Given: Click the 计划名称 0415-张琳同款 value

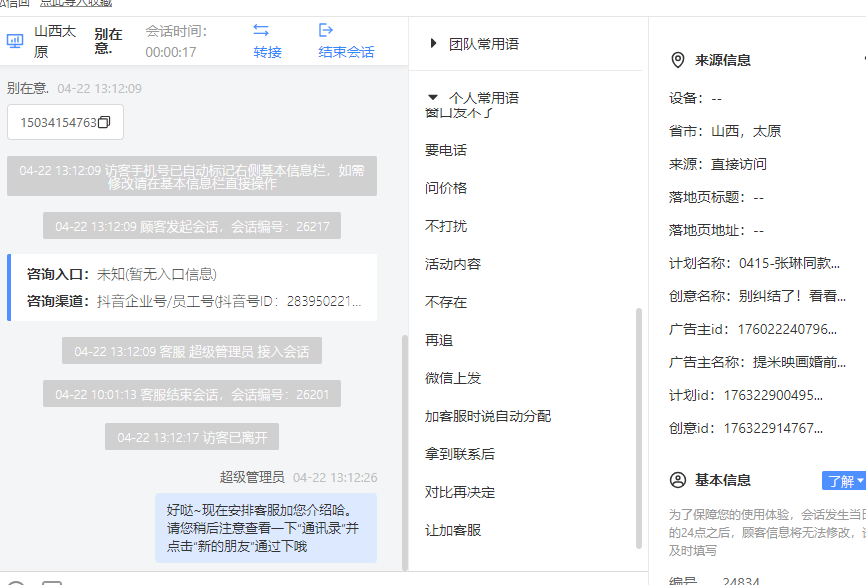Looking at the screenshot, I should 789,263.
